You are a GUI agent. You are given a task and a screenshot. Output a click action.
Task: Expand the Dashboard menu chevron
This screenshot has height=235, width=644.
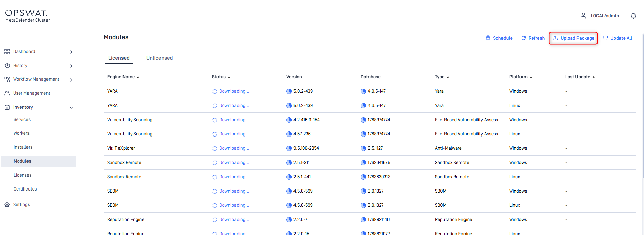71,52
